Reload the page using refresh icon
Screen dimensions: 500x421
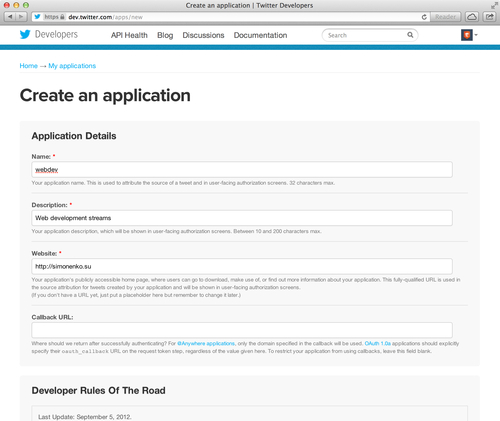424,17
